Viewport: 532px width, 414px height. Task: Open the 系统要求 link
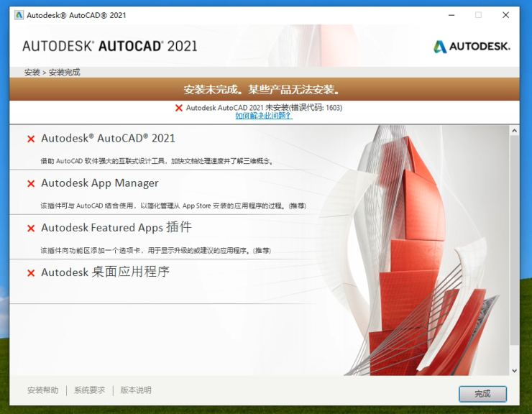[89, 390]
